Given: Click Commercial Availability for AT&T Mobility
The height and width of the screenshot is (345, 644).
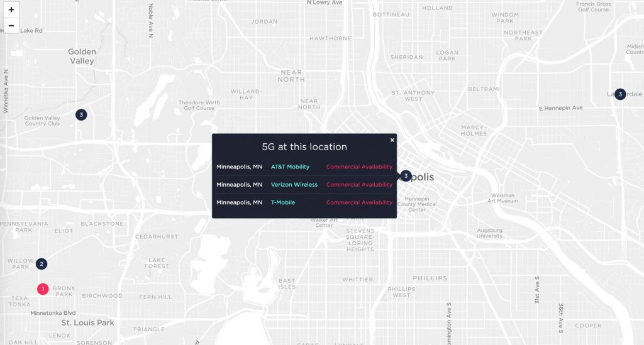Looking at the screenshot, I should point(359,167).
